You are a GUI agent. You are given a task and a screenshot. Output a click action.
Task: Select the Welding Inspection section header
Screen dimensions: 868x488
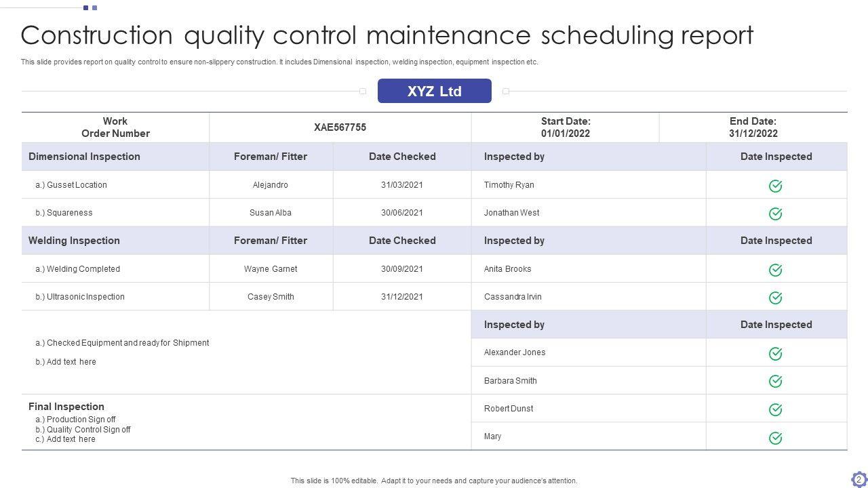pyautogui.click(x=74, y=241)
